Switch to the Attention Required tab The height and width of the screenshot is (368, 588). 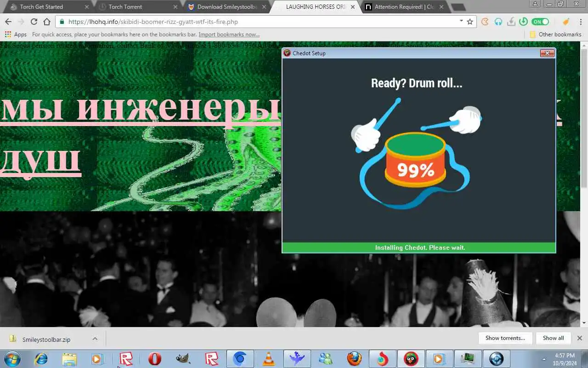(x=404, y=7)
